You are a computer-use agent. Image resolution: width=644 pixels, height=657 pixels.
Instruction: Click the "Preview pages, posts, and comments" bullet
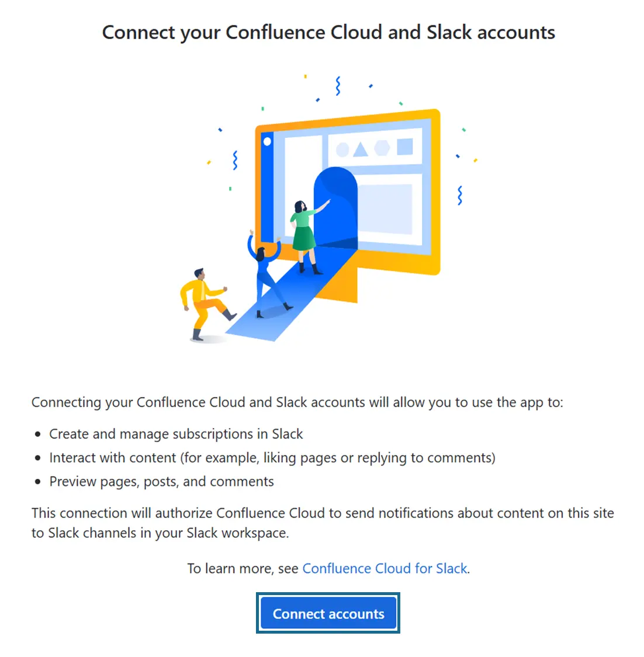click(161, 482)
